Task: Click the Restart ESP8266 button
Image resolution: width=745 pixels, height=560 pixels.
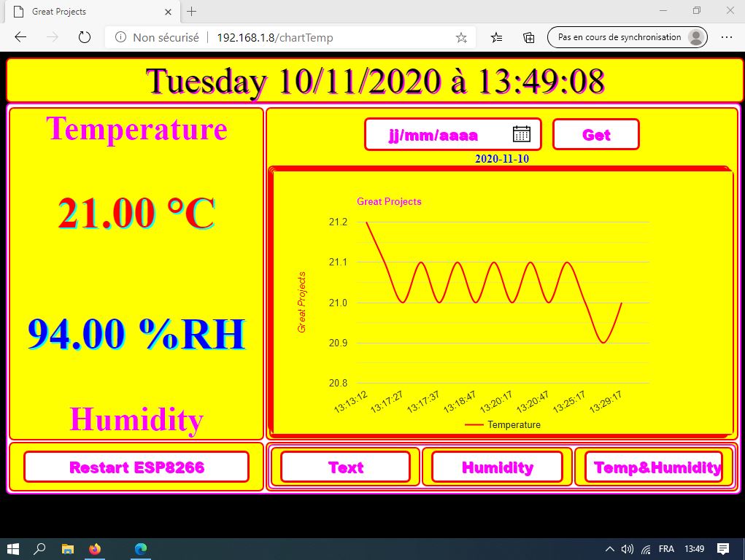Action: 136,467
